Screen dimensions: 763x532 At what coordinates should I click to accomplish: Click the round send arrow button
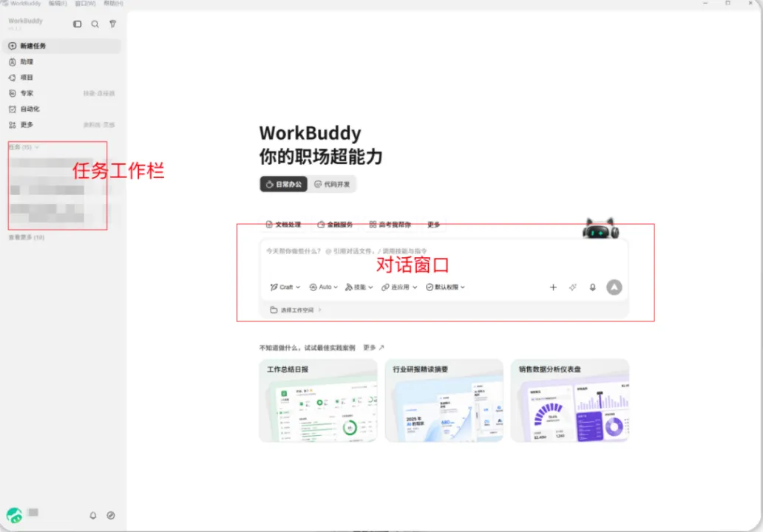coord(614,287)
